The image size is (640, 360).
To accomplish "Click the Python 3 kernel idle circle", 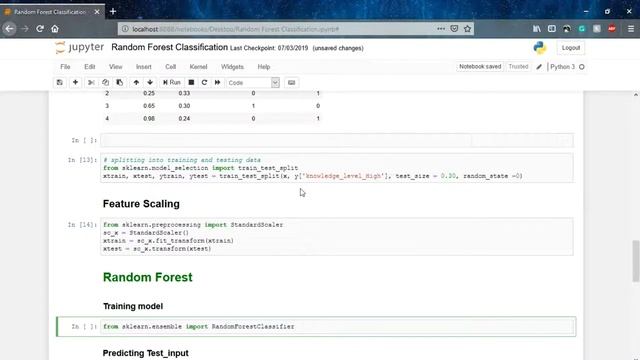I will pyautogui.click(x=582, y=67).
